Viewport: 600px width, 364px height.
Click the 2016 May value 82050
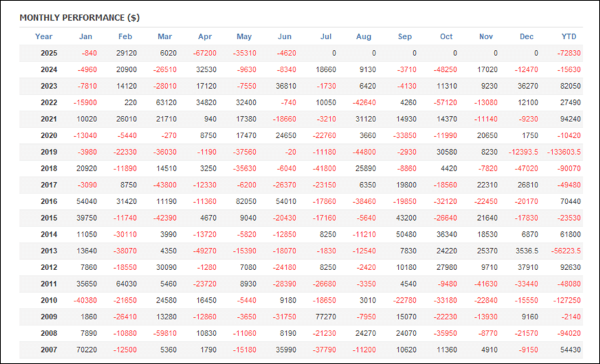coord(246,201)
